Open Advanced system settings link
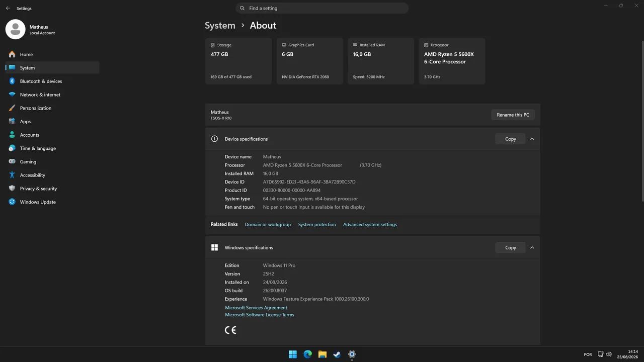The height and width of the screenshot is (362, 644). coord(370,225)
